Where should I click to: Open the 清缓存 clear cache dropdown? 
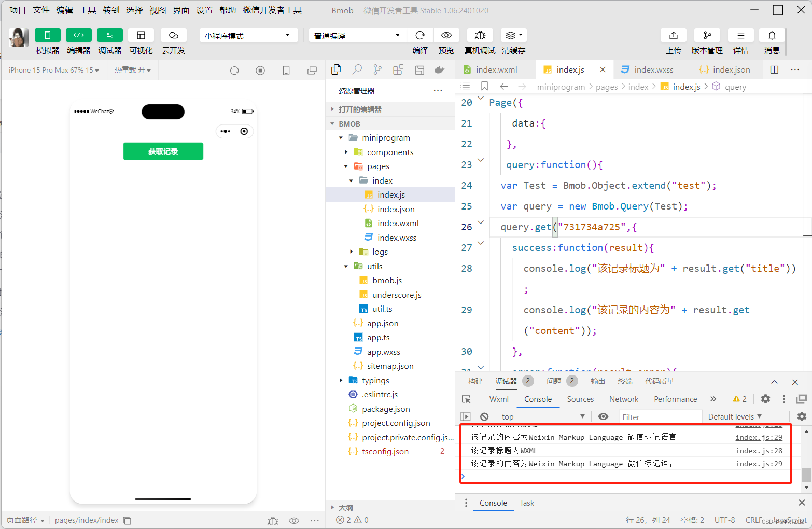[514, 35]
